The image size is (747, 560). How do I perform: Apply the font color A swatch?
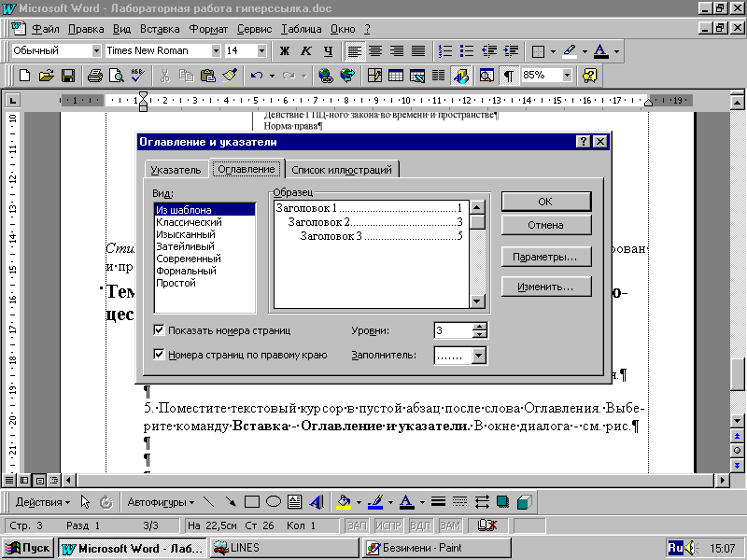[x=407, y=502]
